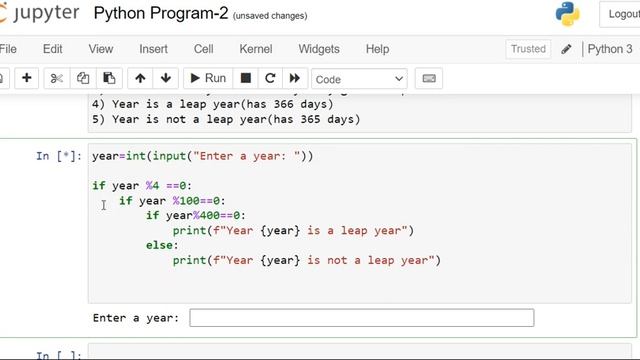The width and height of the screenshot is (640, 360).
Task: Open the Kernel menu
Action: coord(256,49)
